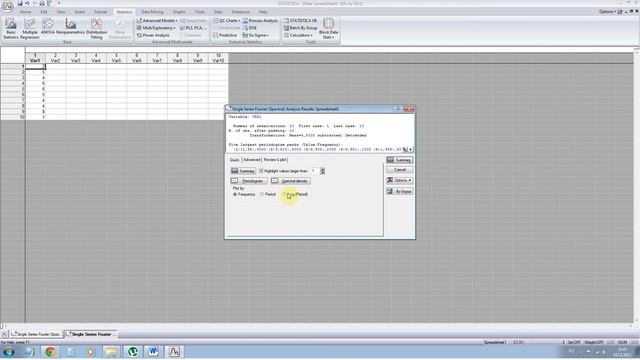
Task: Expand the dialog summary text box arrow
Action: [x=411, y=149]
